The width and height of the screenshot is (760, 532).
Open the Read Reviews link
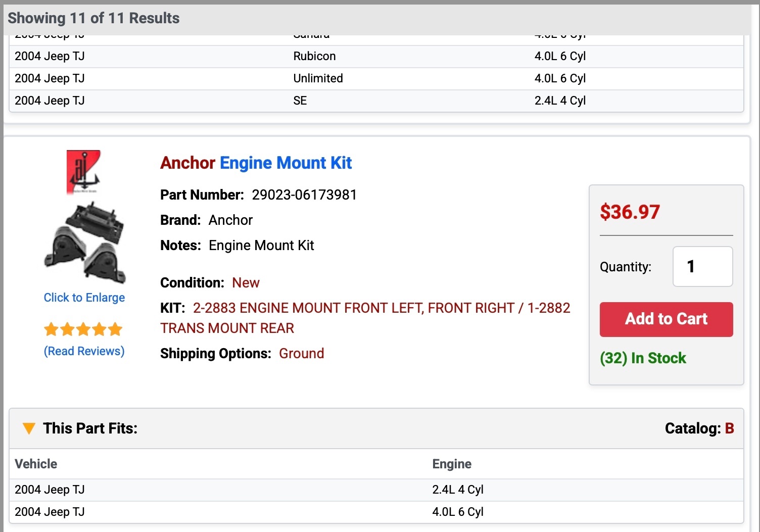[x=84, y=351]
